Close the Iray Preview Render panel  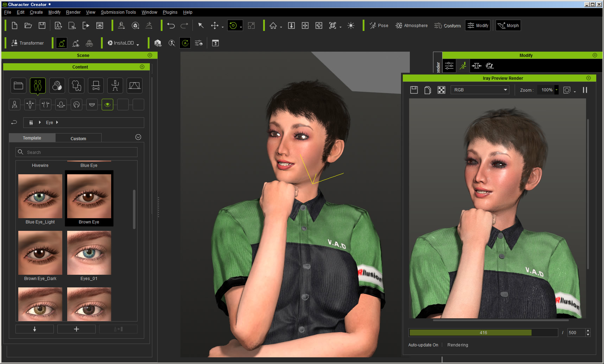589,78
